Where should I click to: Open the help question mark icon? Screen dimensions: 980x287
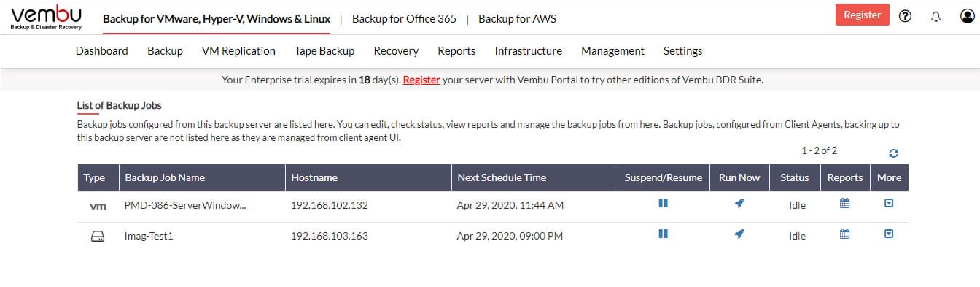(906, 16)
